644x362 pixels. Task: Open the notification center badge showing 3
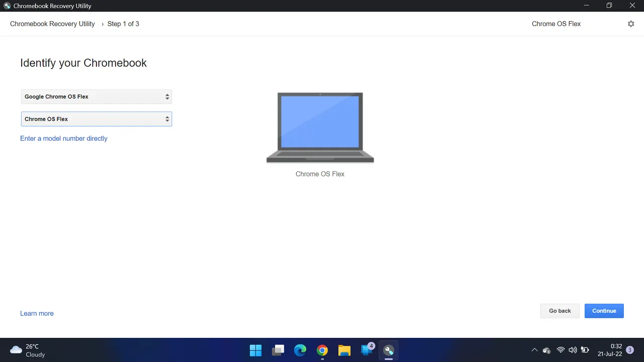(x=629, y=350)
